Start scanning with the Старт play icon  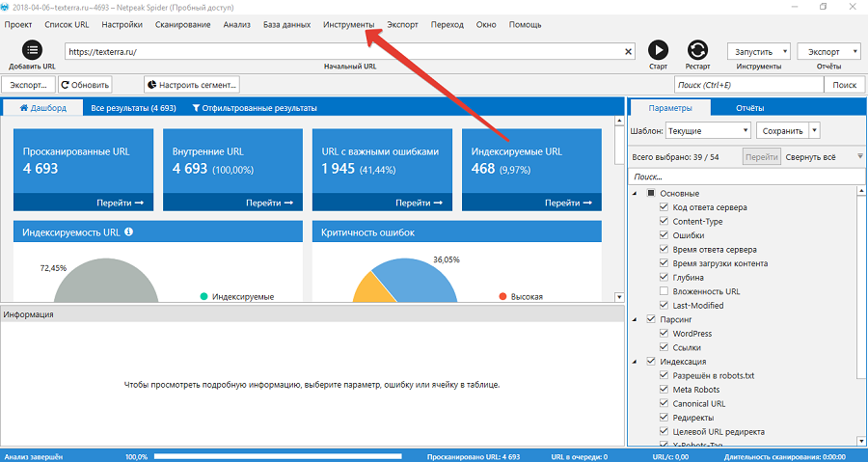[658, 50]
